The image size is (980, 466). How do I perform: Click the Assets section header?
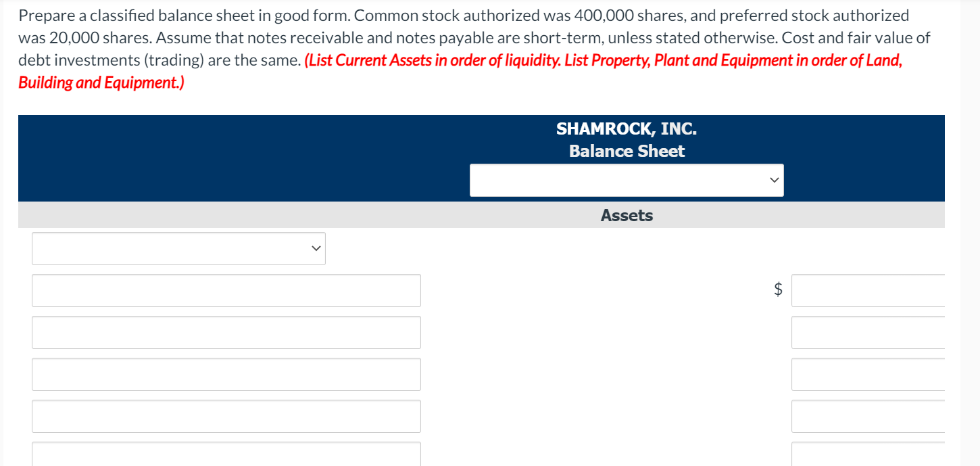pos(626,215)
